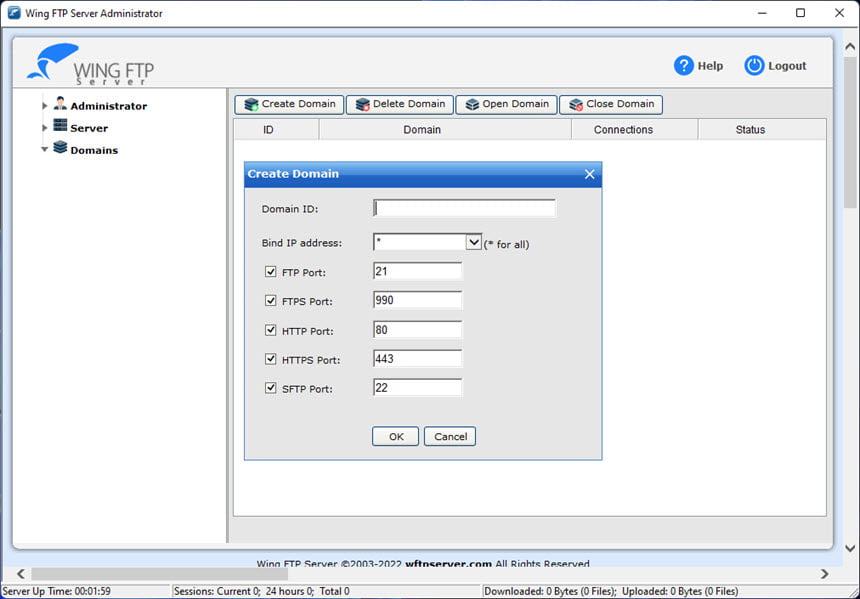Select Domains in the navigation tree
860x599 pixels.
point(94,150)
